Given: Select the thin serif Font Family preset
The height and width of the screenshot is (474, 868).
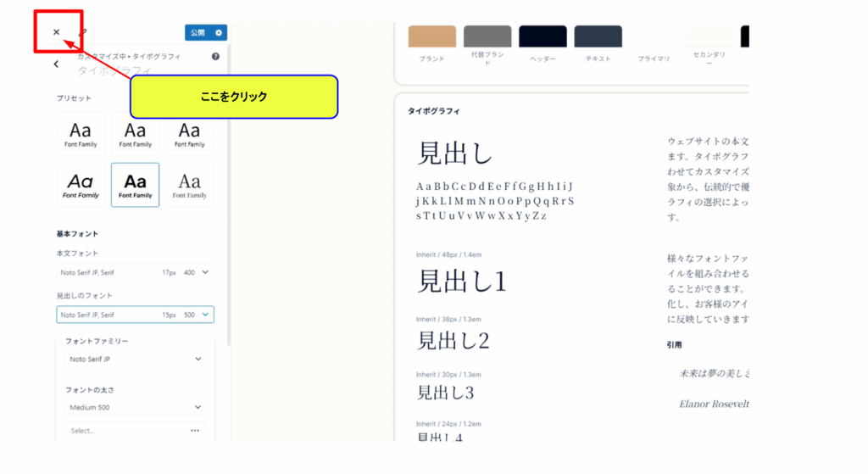Looking at the screenshot, I should [189, 185].
